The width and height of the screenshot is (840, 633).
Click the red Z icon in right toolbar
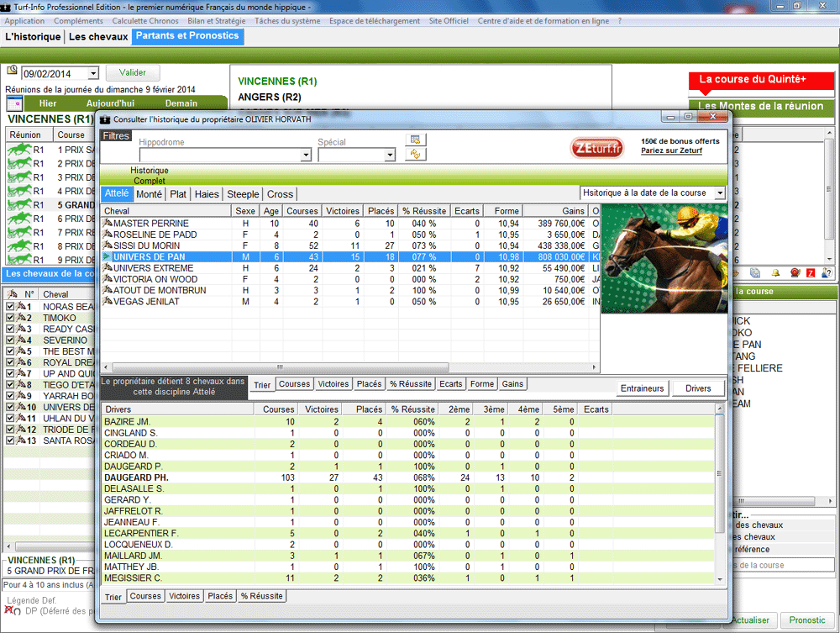coord(810,273)
